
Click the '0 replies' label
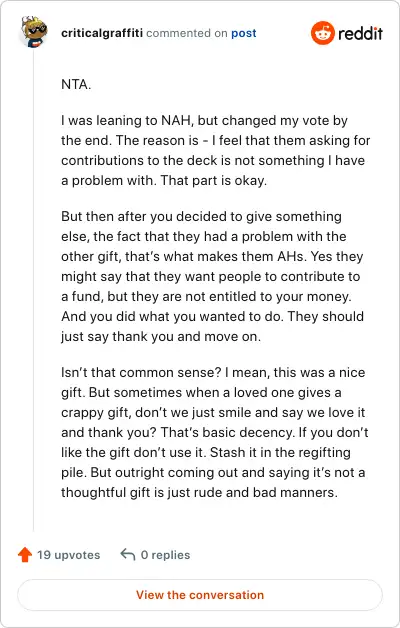coord(165,555)
